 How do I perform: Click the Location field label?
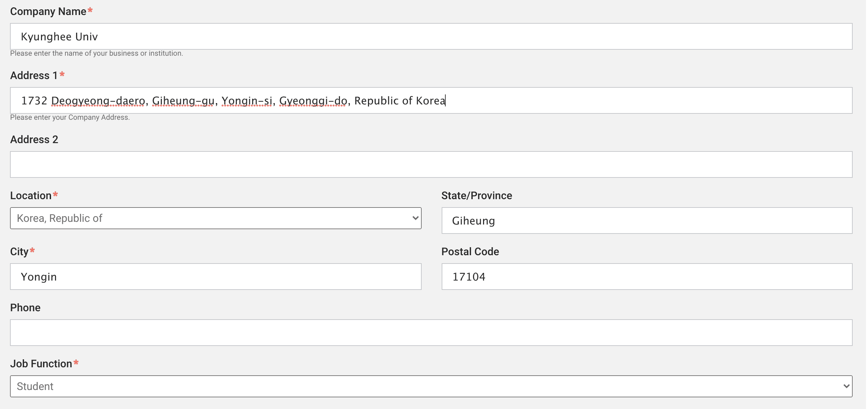click(x=31, y=195)
